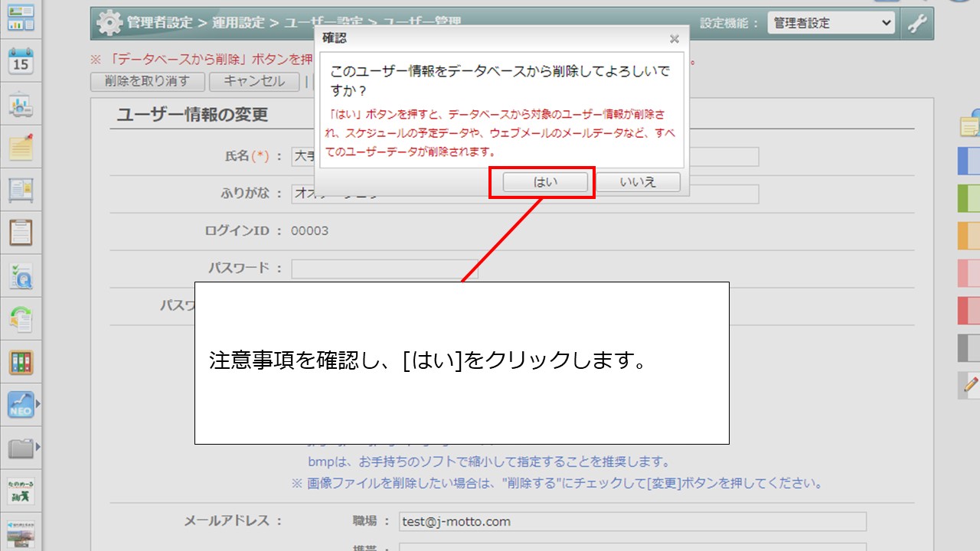Select the blue color label swatch
The width and height of the screenshot is (980, 551).
click(x=969, y=161)
